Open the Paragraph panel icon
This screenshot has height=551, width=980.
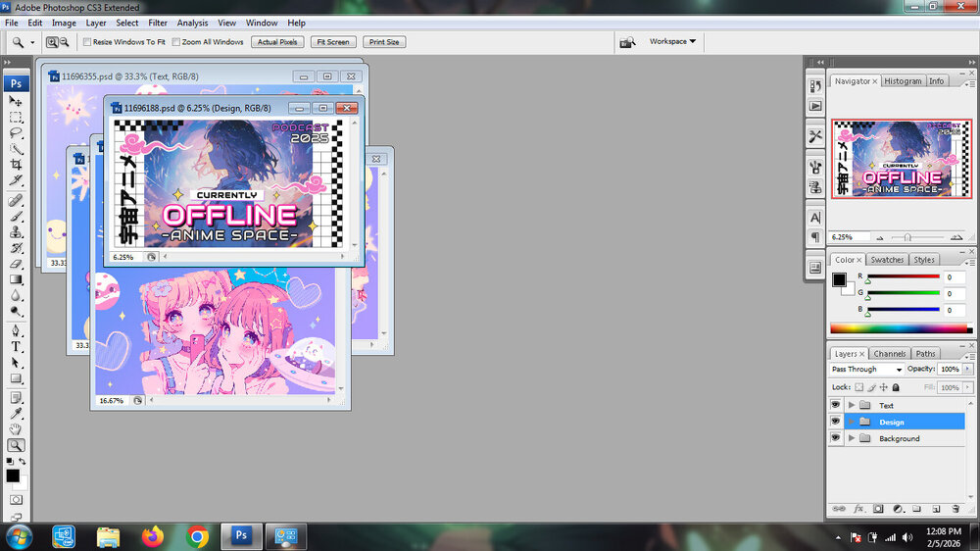point(815,237)
